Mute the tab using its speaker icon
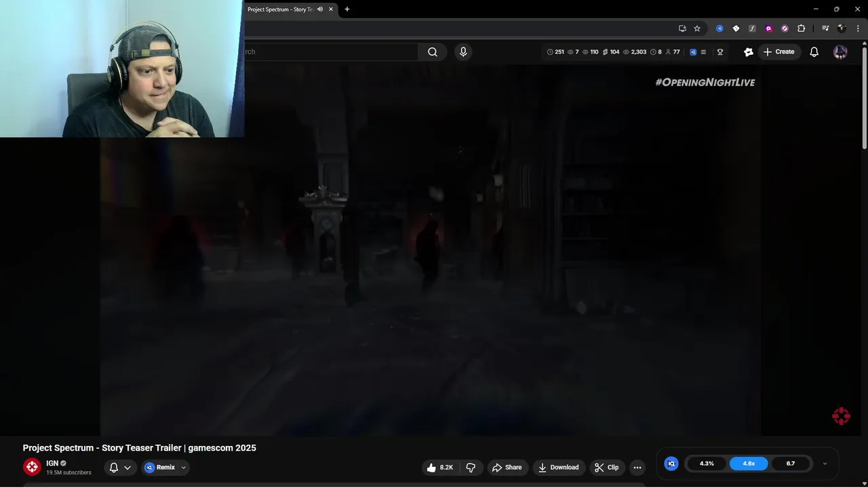The width and height of the screenshot is (868, 488). pos(320,9)
